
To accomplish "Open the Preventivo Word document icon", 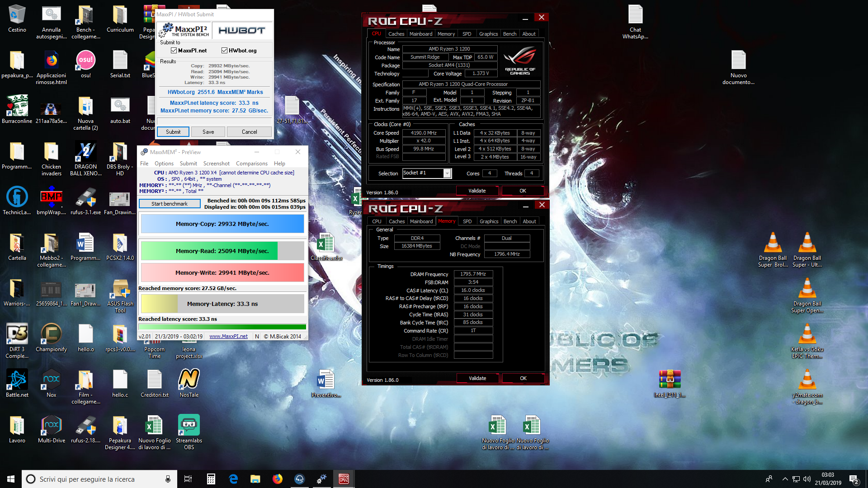I will (326, 384).
